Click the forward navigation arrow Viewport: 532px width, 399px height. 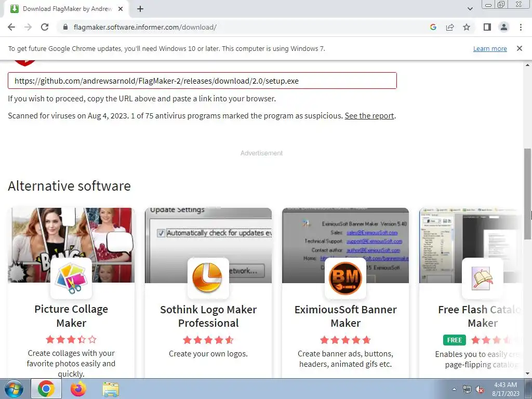pyautogui.click(x=28, y=27)
